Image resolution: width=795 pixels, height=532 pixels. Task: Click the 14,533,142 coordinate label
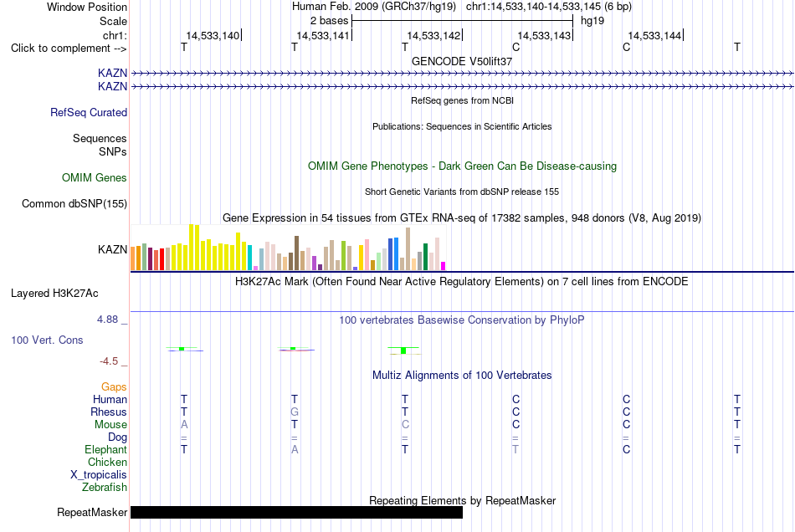point(433,35)
